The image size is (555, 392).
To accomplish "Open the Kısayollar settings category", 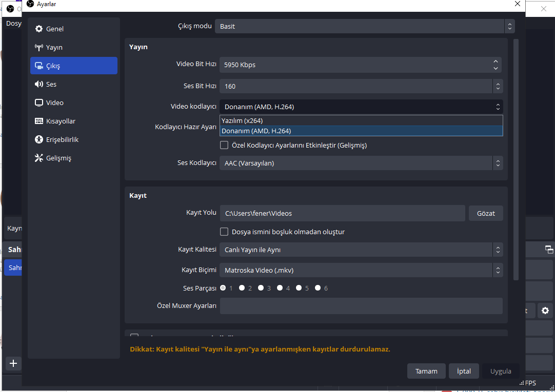I will (74, 121).
